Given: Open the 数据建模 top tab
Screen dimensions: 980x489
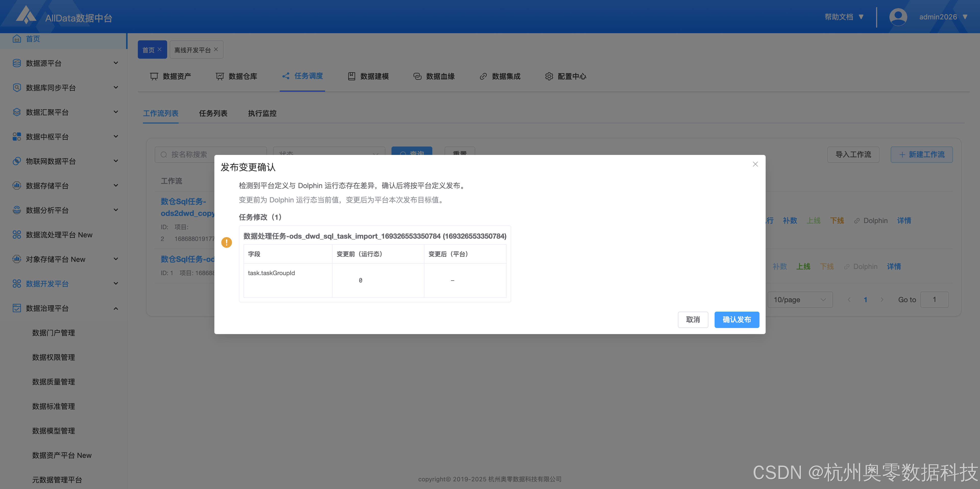Looking at the screenshot, I should [368, 77].
